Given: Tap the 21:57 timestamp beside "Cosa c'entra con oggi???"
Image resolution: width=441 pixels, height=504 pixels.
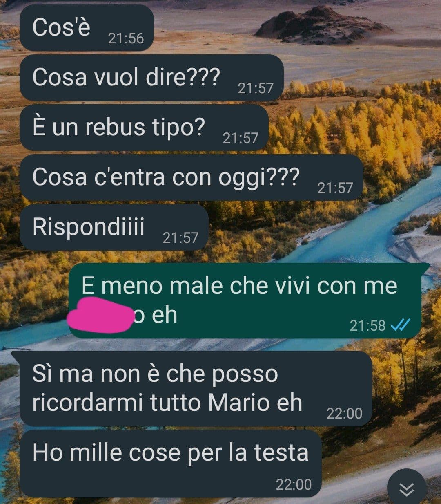Looking at the screenshot, I should click(335, 188).
